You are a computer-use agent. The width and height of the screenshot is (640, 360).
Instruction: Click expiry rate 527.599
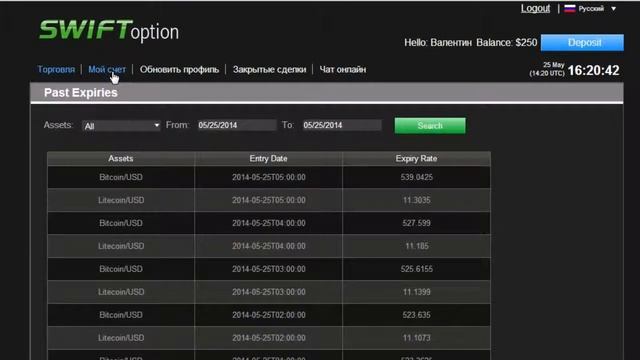pyautogui.click(x=416, y=223)
